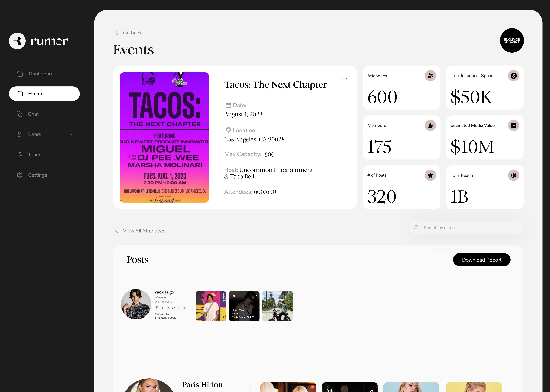Open the three-dot event options menu
The height and width of the screenshot is (392, 550).
click(x=344, y=79)
